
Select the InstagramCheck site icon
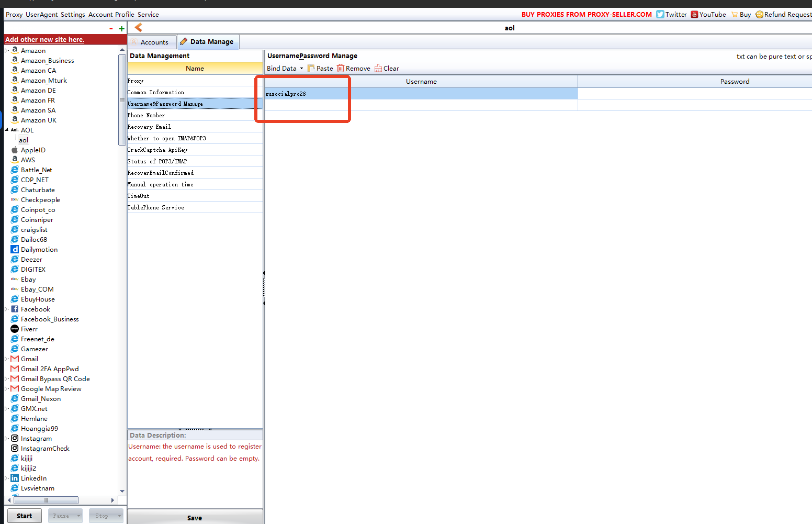tap(15, 448)
